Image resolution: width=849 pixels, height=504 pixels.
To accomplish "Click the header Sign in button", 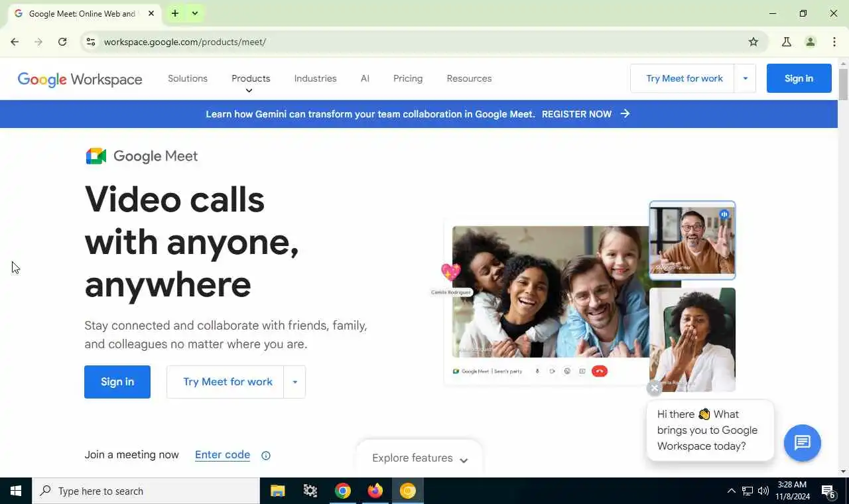I will [x=799, y=78].
